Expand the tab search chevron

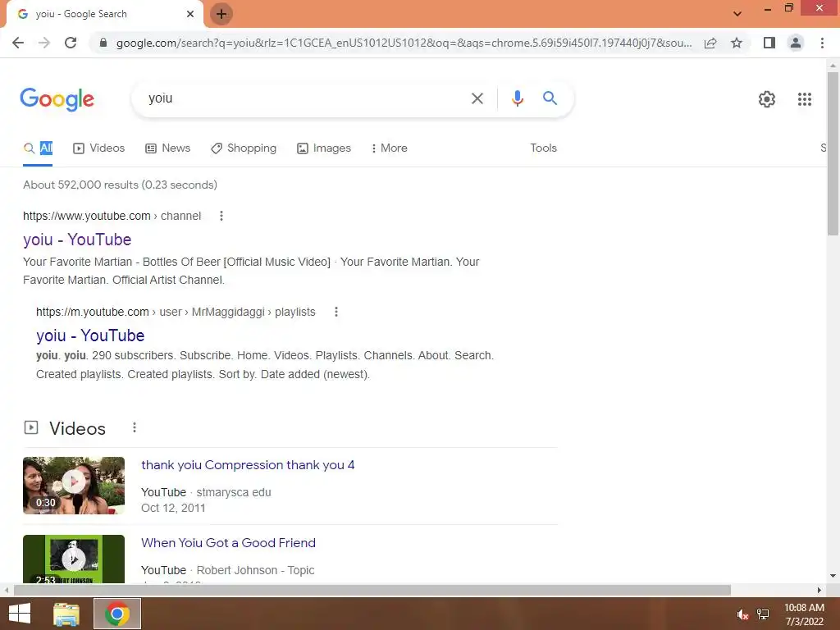pyautogui.click(x=737, y=14)
